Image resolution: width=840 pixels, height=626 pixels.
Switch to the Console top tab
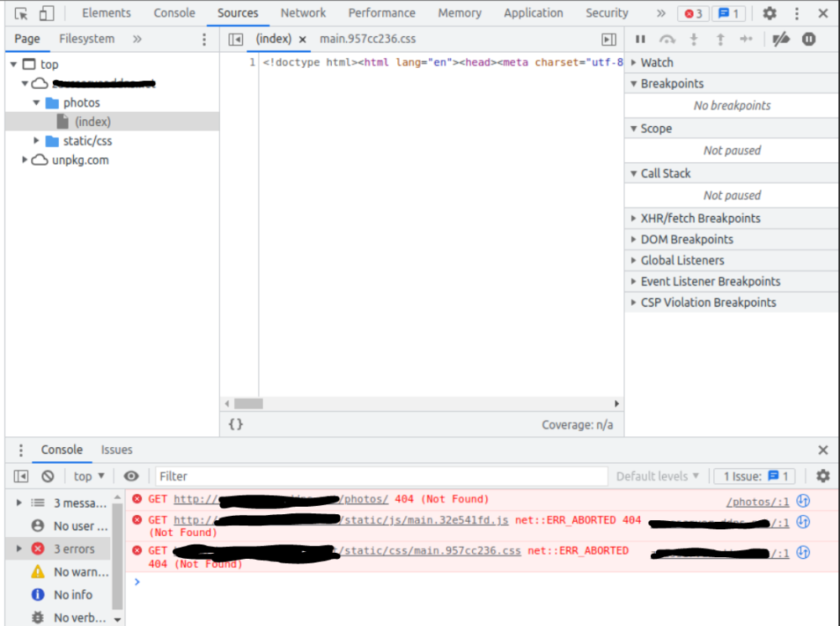[x=174, y=13]
